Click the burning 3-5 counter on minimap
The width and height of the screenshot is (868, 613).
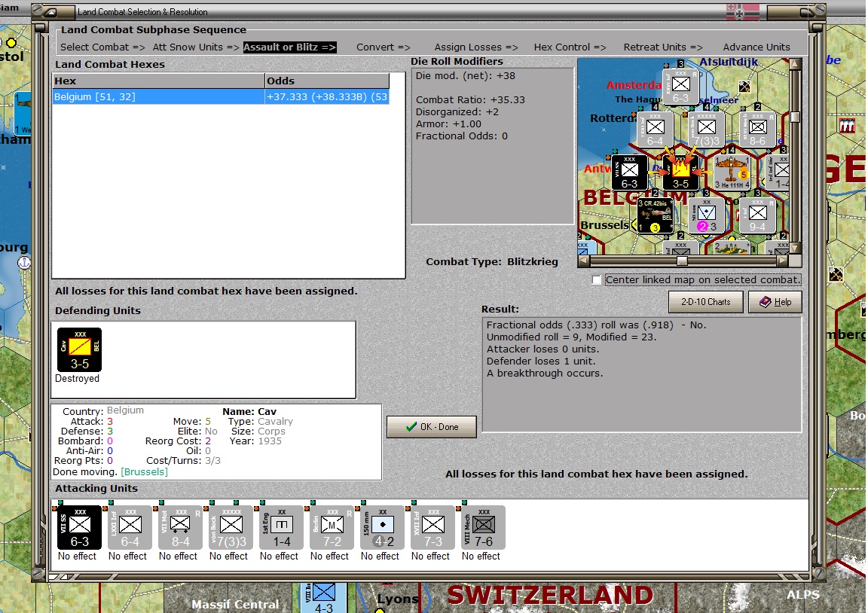(680, 172)
